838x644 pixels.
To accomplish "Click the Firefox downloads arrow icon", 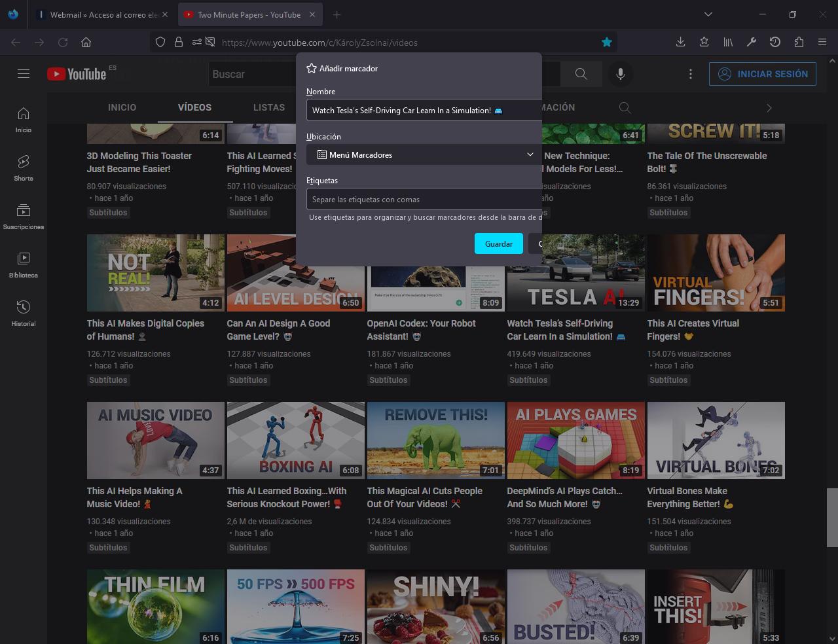I will pos(680,43).
